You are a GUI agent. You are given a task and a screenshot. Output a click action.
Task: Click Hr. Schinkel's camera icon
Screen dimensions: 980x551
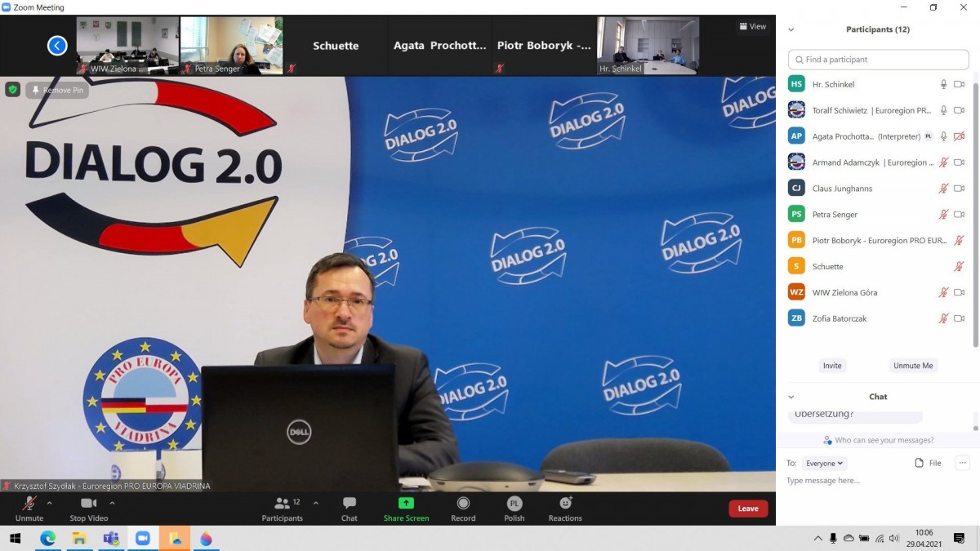(x=960, y=84)
